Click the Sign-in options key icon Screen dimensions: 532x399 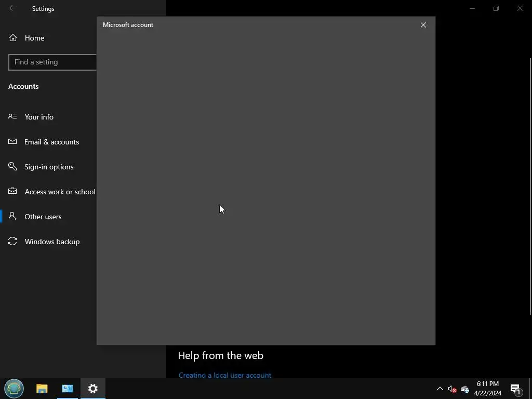tap(12, 166)
